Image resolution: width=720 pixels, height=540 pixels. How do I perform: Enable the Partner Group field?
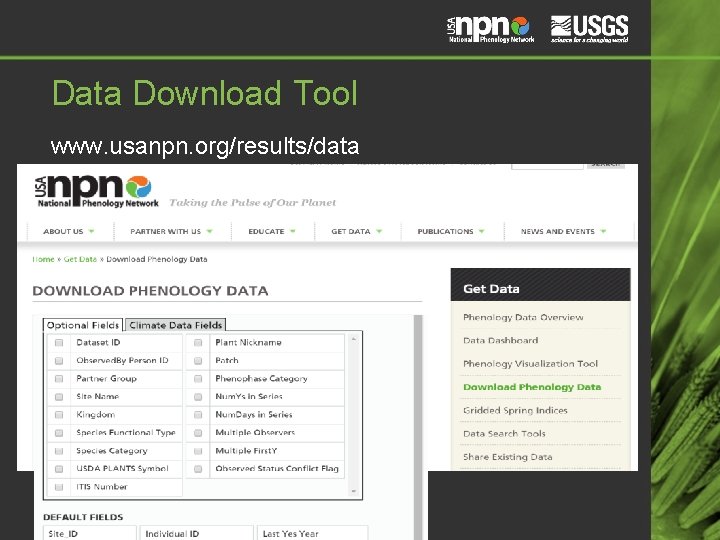point(59,379)
